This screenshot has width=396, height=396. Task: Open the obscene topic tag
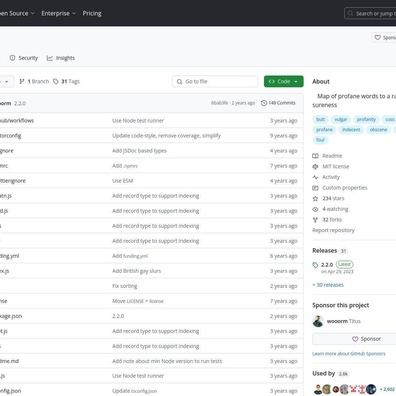click(x=378, y=130)
